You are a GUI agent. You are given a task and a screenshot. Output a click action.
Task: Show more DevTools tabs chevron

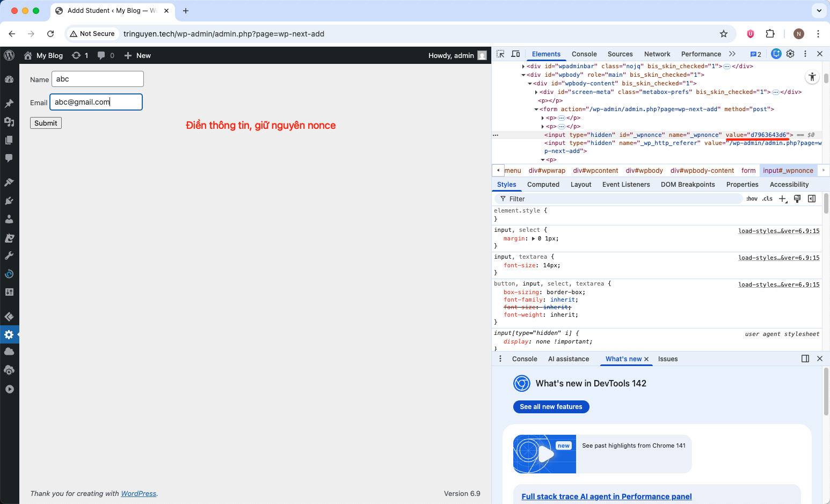coord(732,54)
